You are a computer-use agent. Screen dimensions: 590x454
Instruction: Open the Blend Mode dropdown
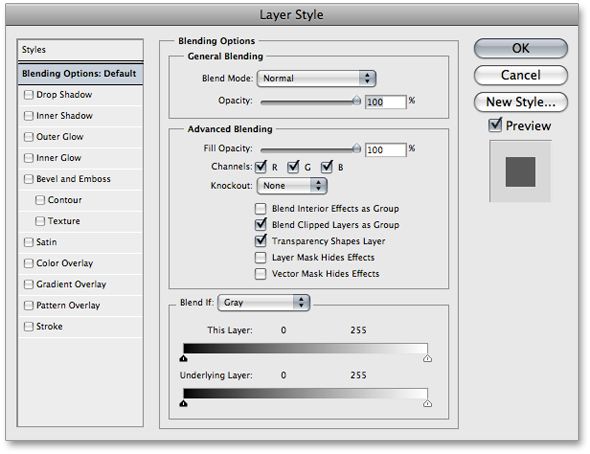316,78
